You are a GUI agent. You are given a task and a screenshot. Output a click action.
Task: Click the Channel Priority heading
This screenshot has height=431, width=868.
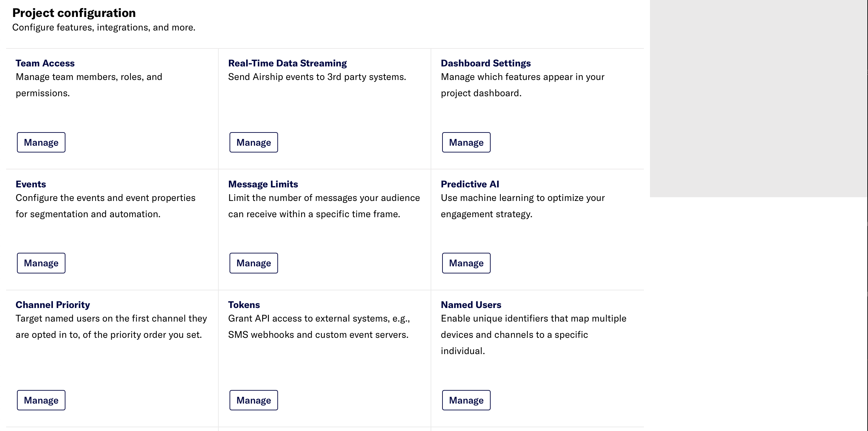pos(53,305)
